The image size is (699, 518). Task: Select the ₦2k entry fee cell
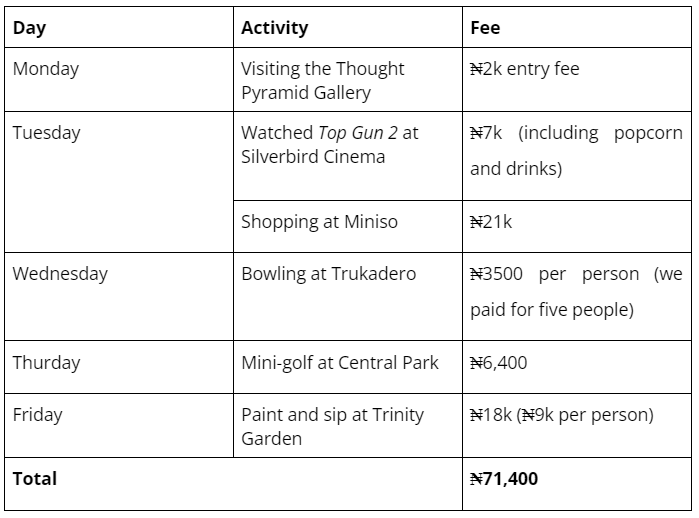point(525,69)
